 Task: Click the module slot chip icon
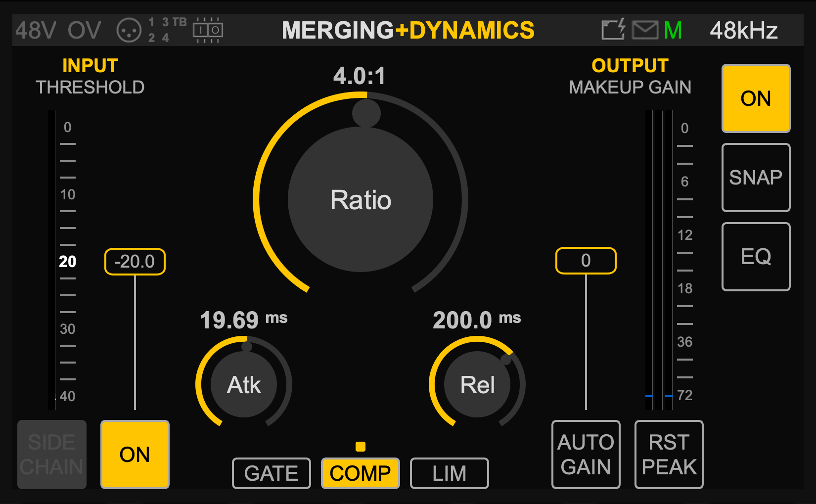[x=208, y=31]
